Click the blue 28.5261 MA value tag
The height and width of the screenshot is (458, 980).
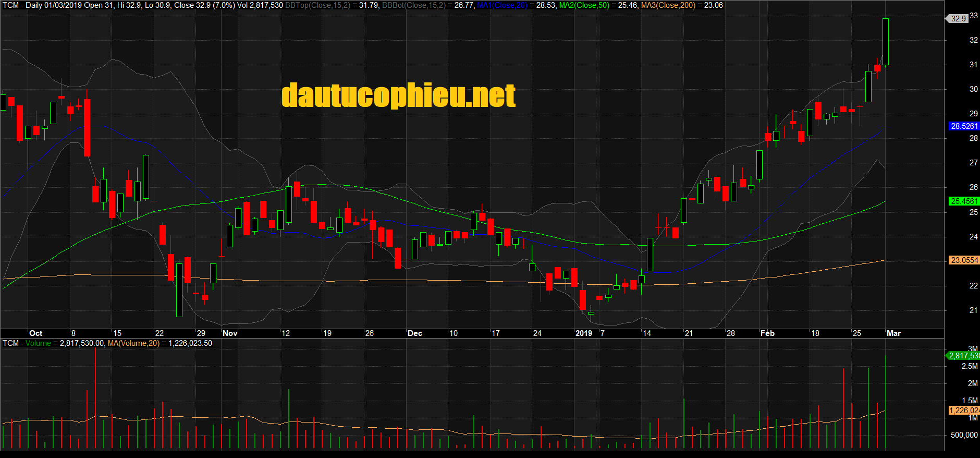coord(964,126)
